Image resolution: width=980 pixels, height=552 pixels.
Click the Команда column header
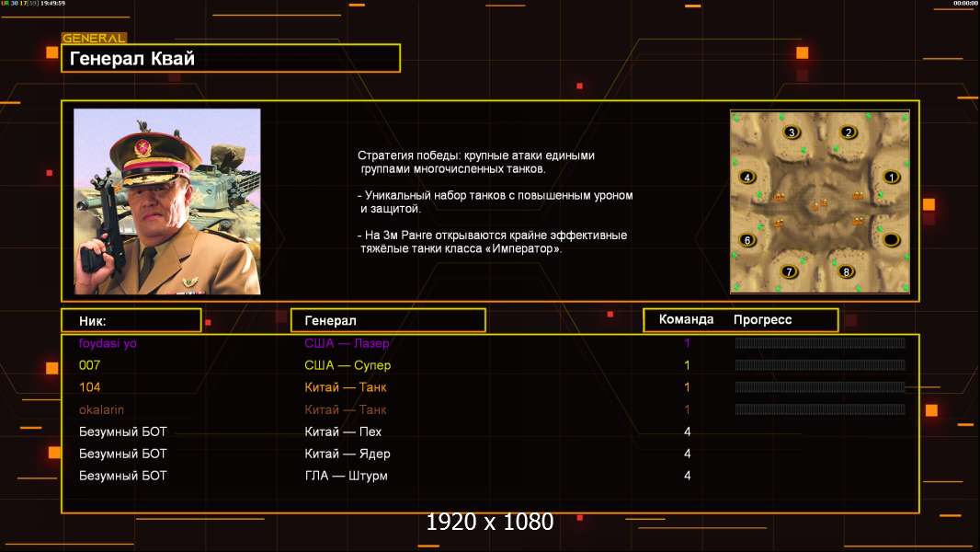click(x=686, y=320)
